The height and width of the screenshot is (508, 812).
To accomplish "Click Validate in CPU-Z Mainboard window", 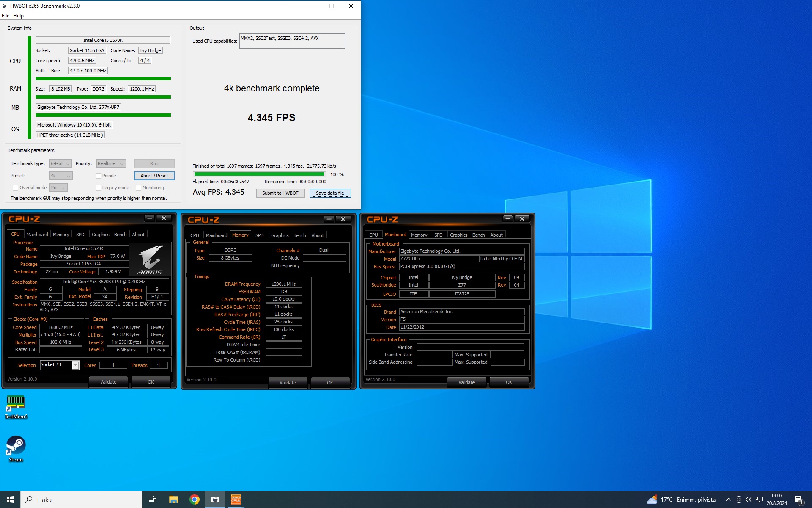I will tap(466, 382).
